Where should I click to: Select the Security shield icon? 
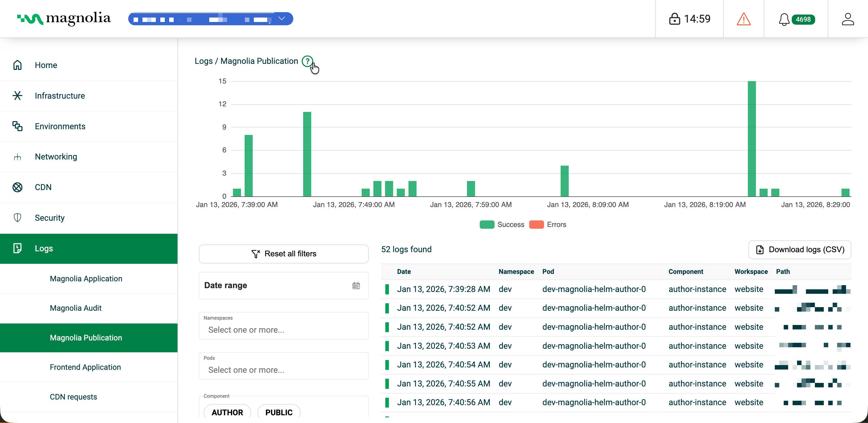[18, 217]
